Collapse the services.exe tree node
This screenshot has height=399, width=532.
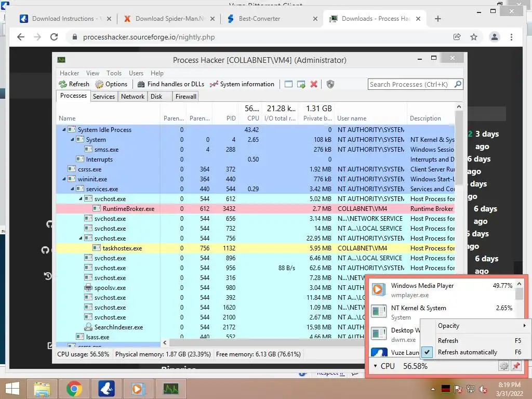72,189
